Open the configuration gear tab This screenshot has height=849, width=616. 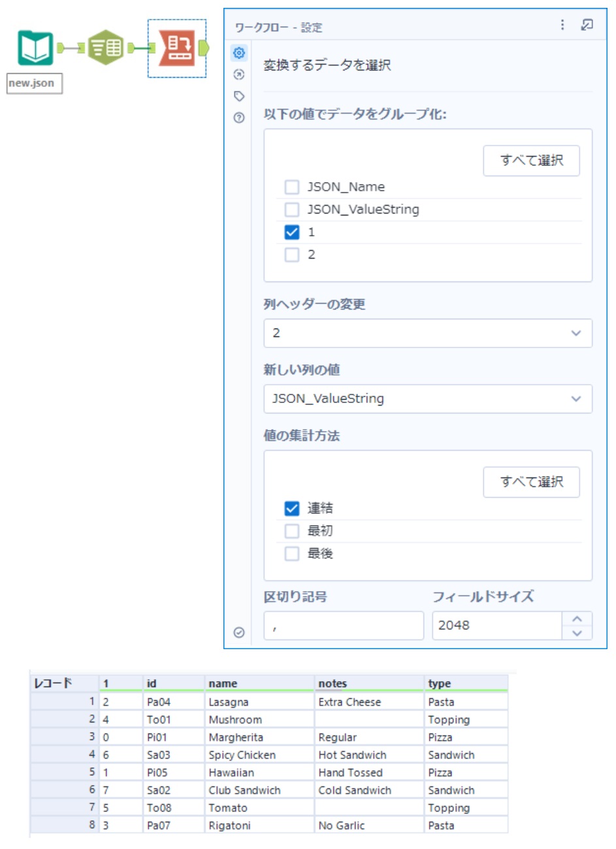point(239,53)
